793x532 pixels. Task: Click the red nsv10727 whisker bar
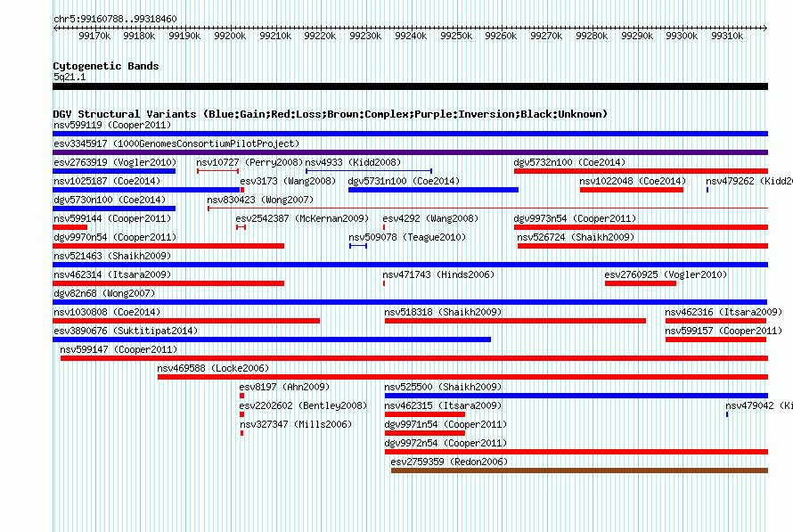click(x=218, y=171)
